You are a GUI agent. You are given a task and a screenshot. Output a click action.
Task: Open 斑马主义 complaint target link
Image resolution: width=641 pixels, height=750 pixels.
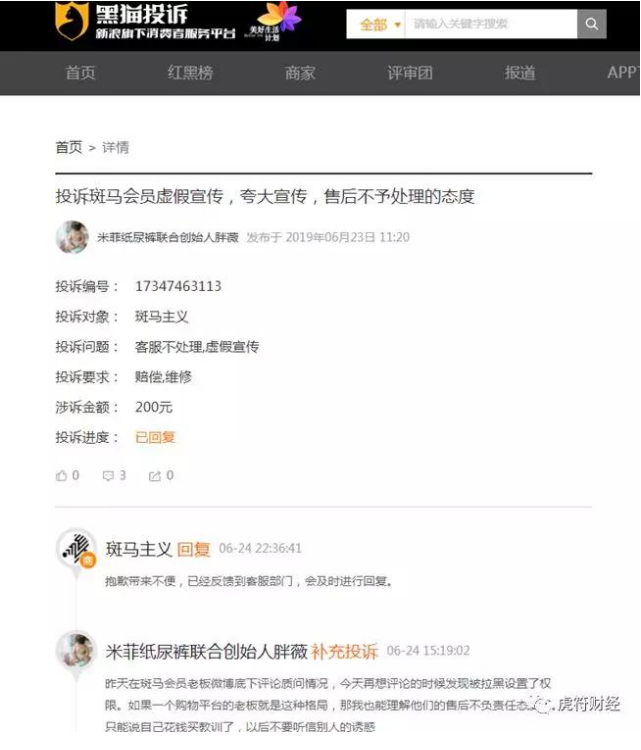pyautogui.click(x=162, y=317)
